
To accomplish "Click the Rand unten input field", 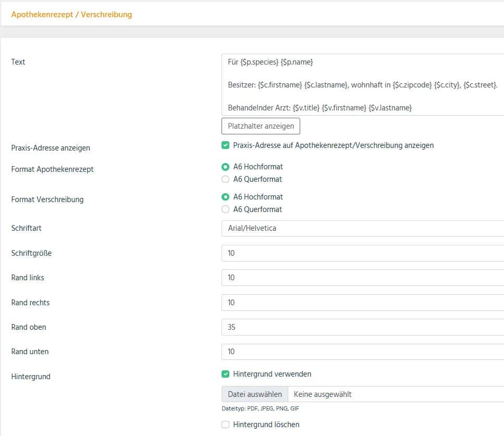I will point(363,352).
